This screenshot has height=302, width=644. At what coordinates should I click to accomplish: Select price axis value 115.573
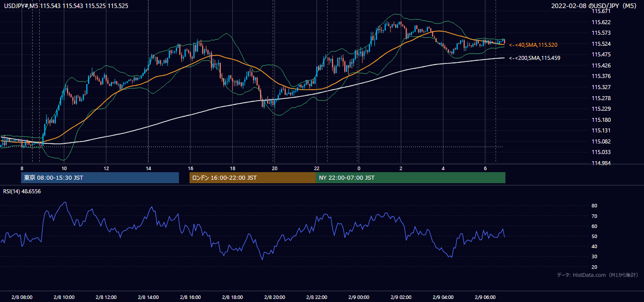point(601,33)
